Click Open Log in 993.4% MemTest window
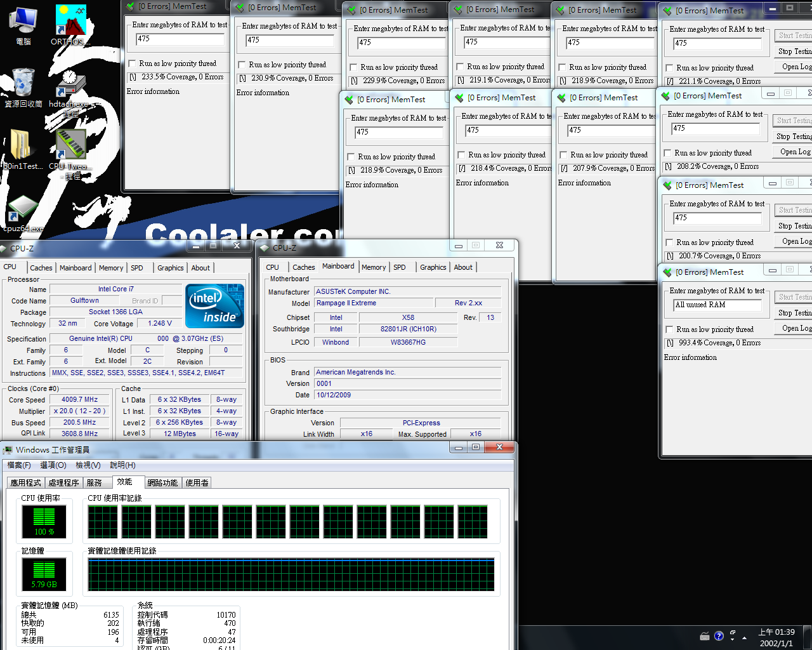812x650 pixels. (x=794, y=328)
